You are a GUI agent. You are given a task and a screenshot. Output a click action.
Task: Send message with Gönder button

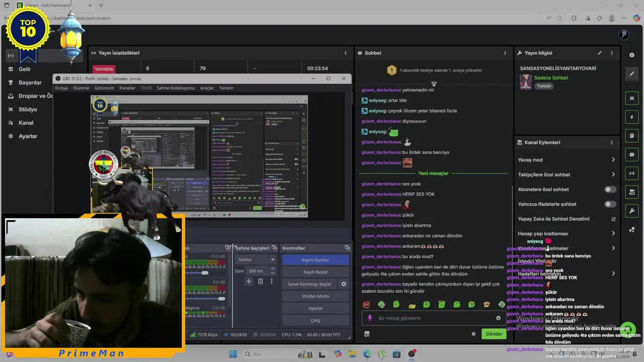point(494,334)
